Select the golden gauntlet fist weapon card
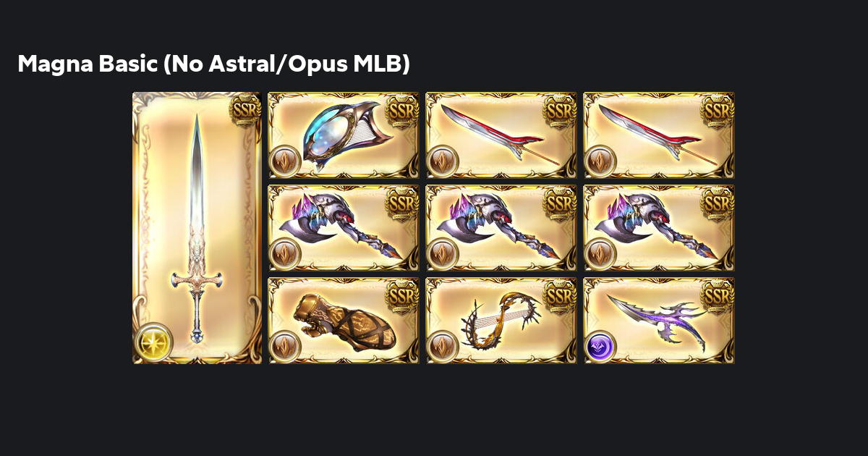Viewport: 868px width, 456px height. [x=344, y=321]
